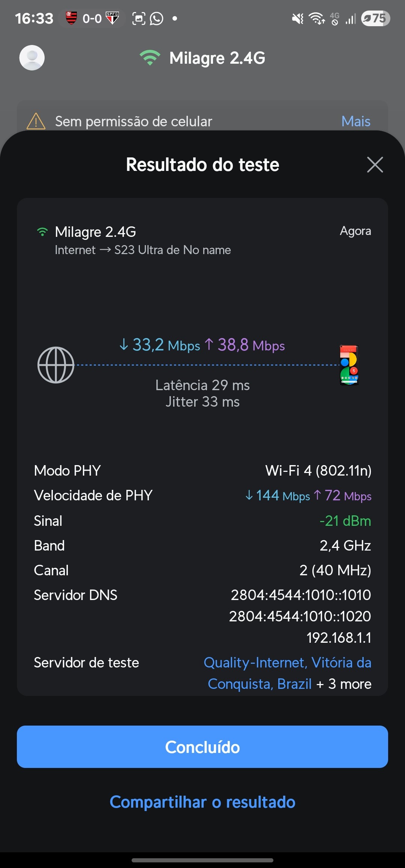Tap the battery indicator showing 75
The image size is (405, 868).
pos(375,18)
